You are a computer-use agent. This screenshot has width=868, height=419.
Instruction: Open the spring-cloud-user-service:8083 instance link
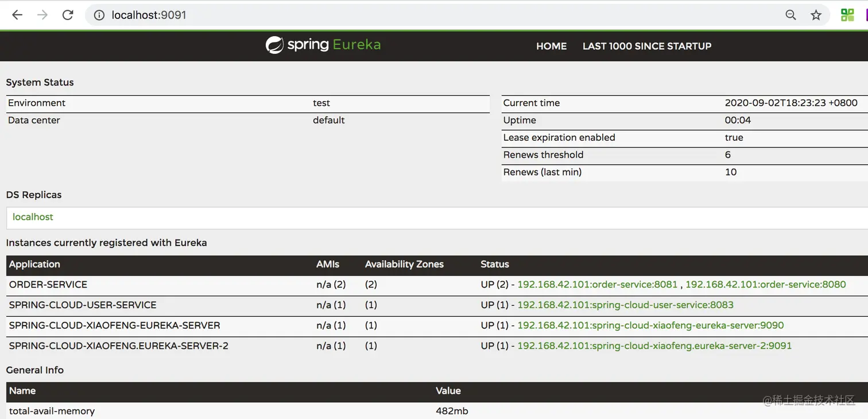pyautogui.click(x=625, y=305)
